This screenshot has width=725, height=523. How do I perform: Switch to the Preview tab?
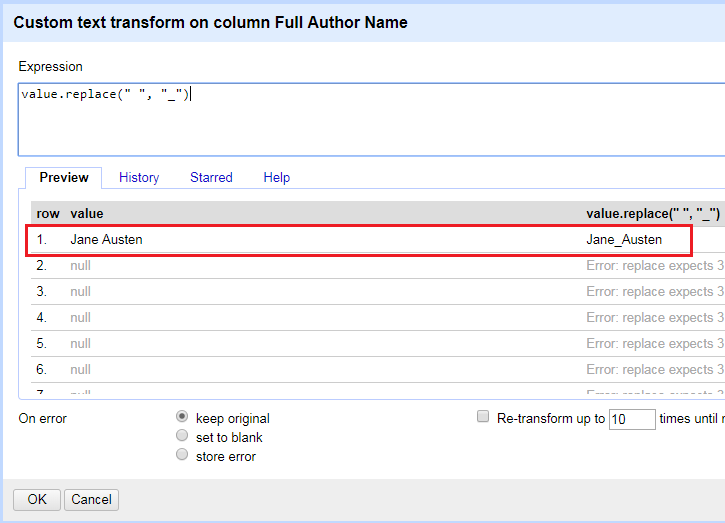point(64,178)
